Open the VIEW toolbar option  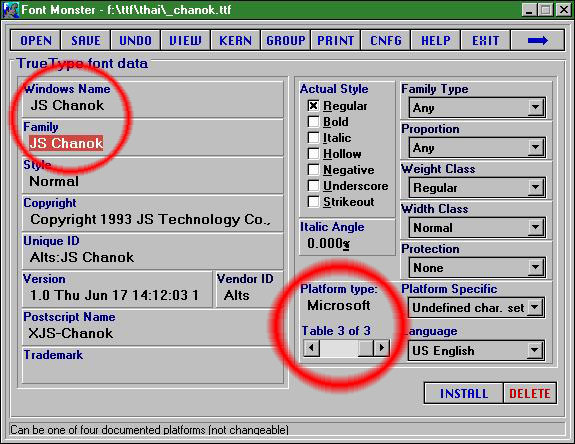(185, 40)
